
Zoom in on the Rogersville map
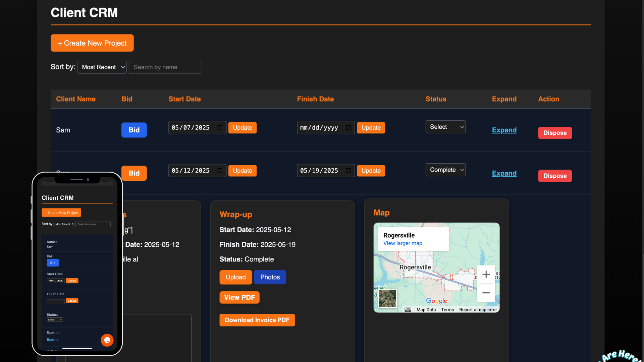(x=486, y=275)
